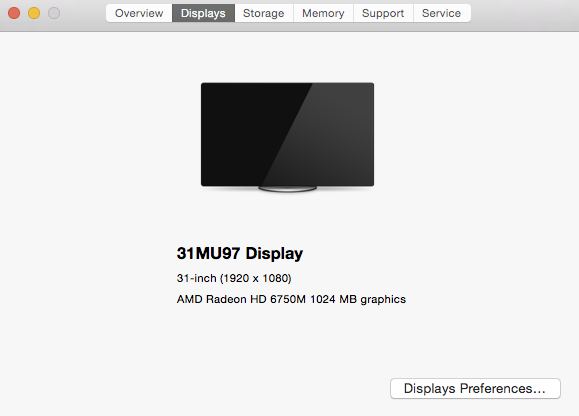Click the word Display in the heading
Screen dimensions: 579x416
click(274, 254)
